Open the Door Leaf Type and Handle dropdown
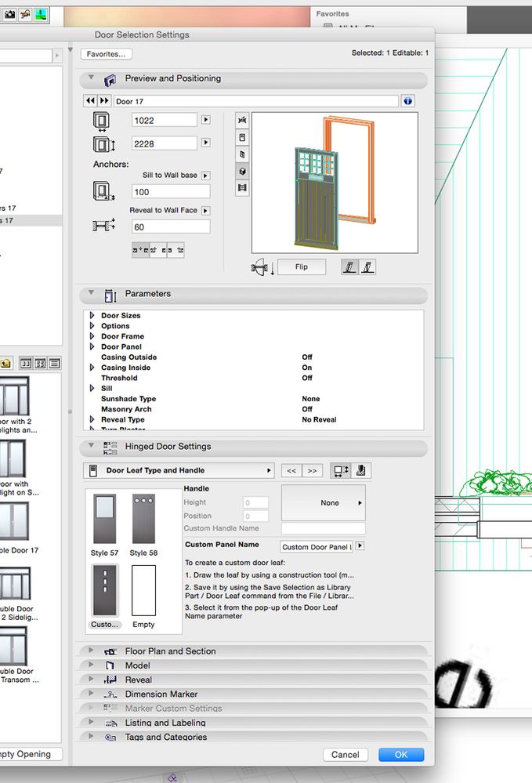The image size is (532, 783). click(179, 471)
